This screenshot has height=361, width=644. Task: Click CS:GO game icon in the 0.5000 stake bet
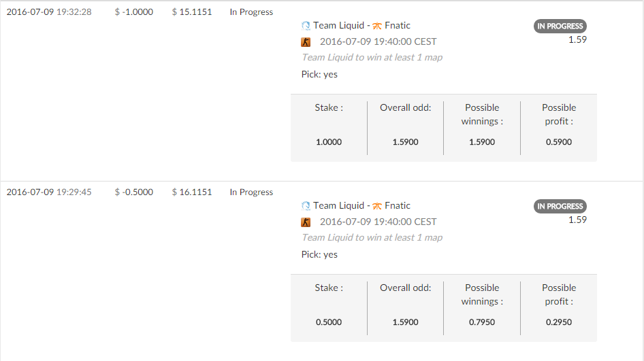[x=306, y=222]
